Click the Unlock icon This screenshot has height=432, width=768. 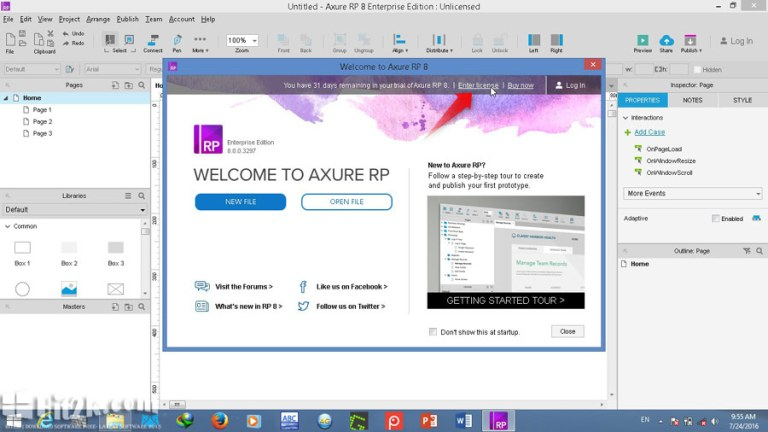point(500,43)
